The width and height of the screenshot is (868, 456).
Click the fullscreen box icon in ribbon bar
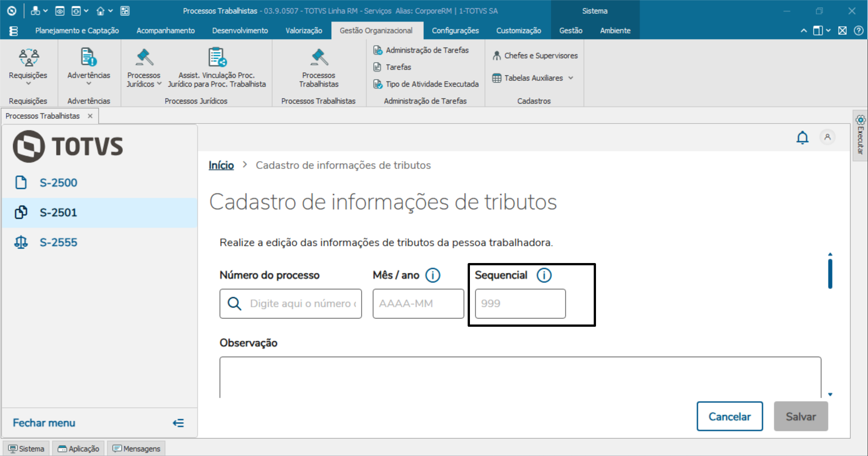click(x=842, y=31)
